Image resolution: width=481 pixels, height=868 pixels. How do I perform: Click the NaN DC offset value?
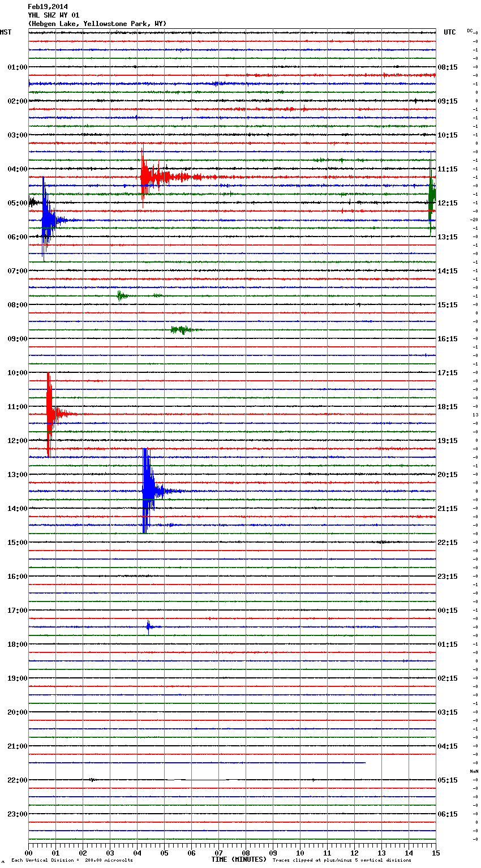[x=474, y=771]
